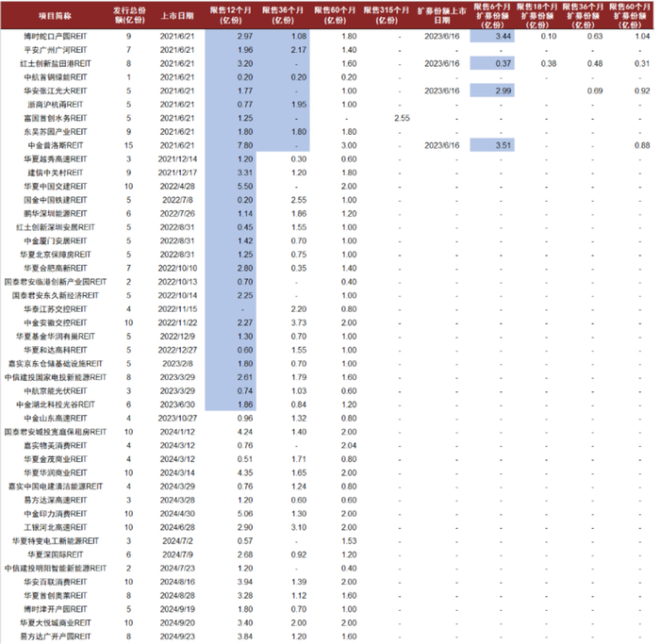660x644 pixels.
Task: Click the highlighted 2.99 cell in 华安张江光大REIT row
Action: point(492,91)
